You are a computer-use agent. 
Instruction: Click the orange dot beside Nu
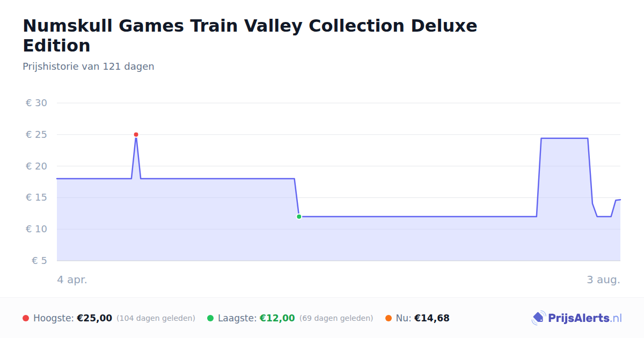389,318
